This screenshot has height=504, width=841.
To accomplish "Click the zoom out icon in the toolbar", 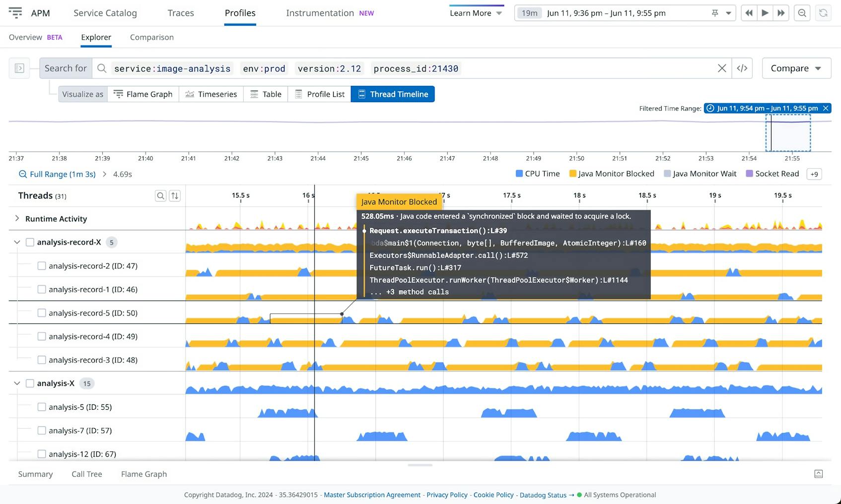I will pyautogui.click(x=802, y=13).
